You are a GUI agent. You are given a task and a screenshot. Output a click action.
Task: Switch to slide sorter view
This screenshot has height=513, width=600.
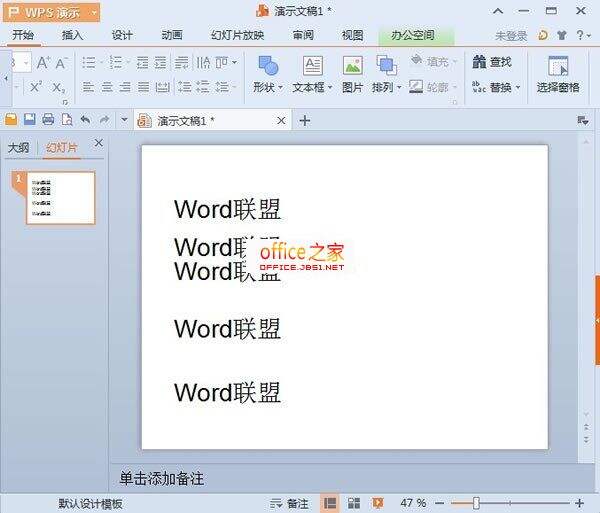click(x=353, y=503)
